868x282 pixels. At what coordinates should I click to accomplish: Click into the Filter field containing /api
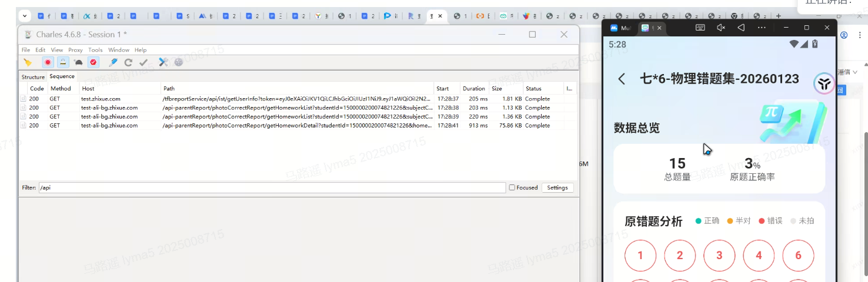pyautogui.click(x=272, y=188)
